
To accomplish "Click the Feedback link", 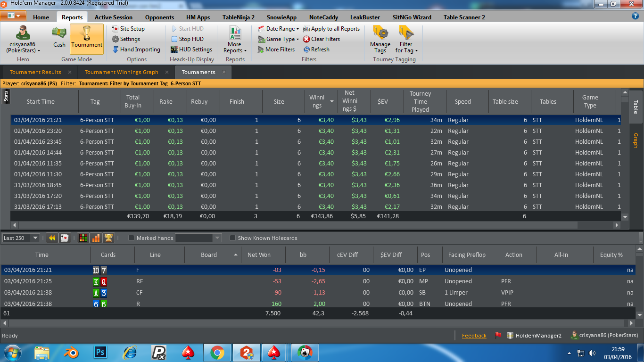I will [474, 336].
